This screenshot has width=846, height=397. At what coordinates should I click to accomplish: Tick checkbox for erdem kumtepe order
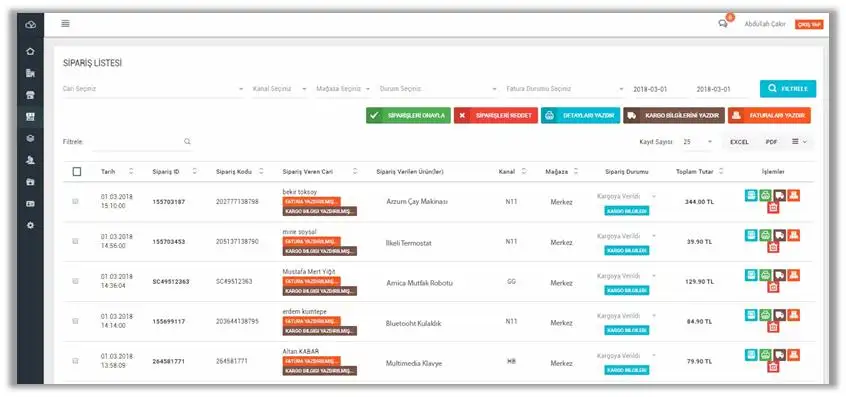76,321
